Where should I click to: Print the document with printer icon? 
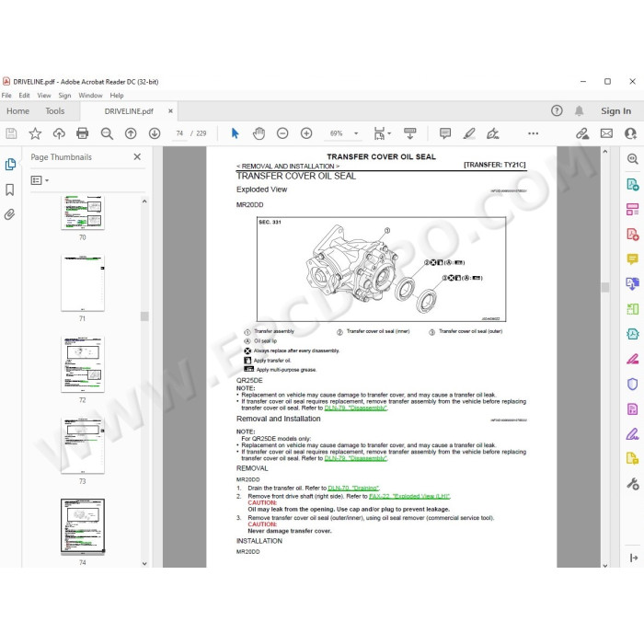click(83, 133)
